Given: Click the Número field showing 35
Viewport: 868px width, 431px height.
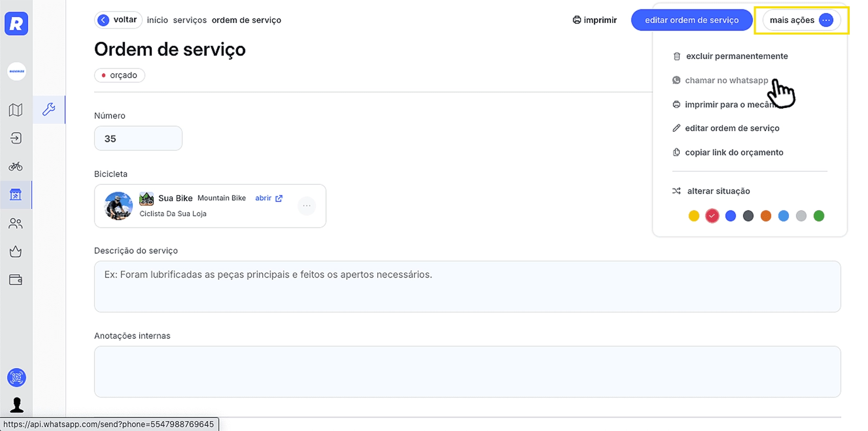Looking at the screenshot, I should (138, 138).
